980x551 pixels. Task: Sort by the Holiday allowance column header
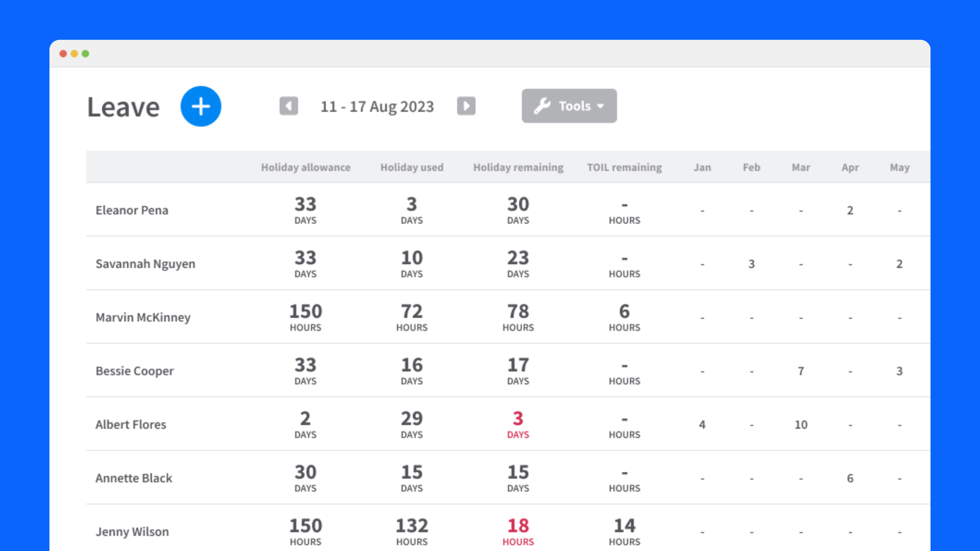[305, 167]
